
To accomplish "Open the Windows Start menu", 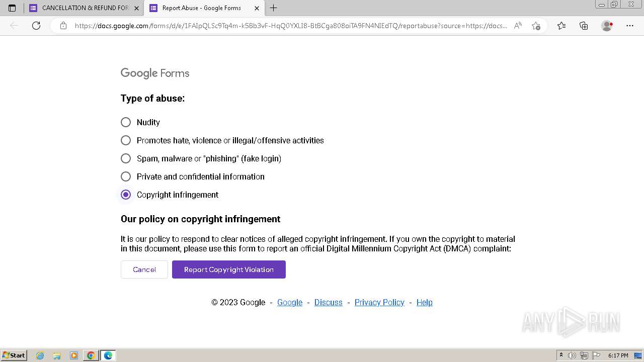I will 14,355.
